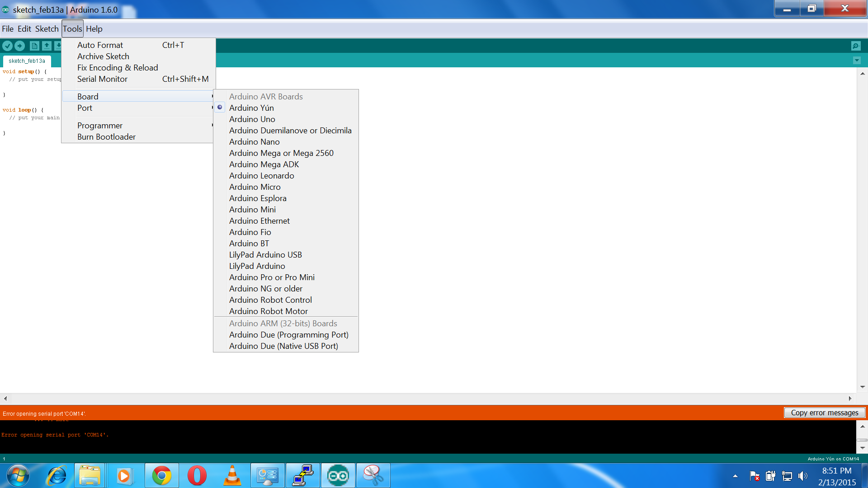Launch Arduino IDE from the taskbar
The width and height of the screenshot is (868, 488).
[x=338, y=475]
